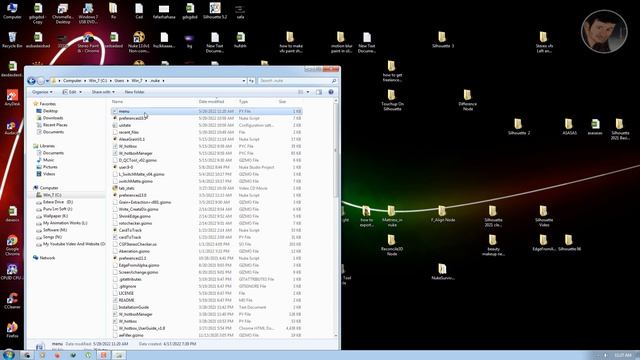The height and width of the screenshot is (360, 640).
Task: Select Songs (N:) drive in navigation pane
Action: pos(52,237)
